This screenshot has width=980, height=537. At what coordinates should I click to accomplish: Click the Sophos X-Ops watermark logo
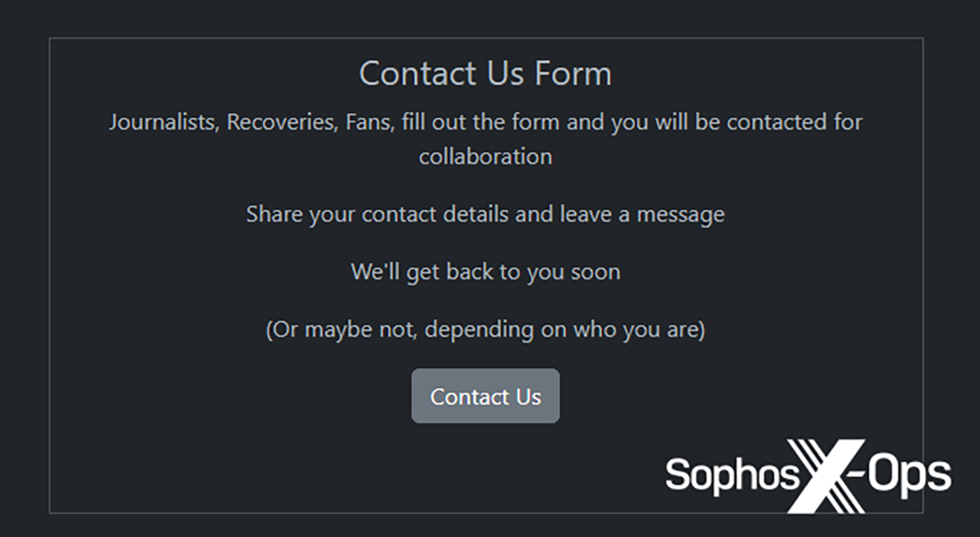click(x=808, y=476)
